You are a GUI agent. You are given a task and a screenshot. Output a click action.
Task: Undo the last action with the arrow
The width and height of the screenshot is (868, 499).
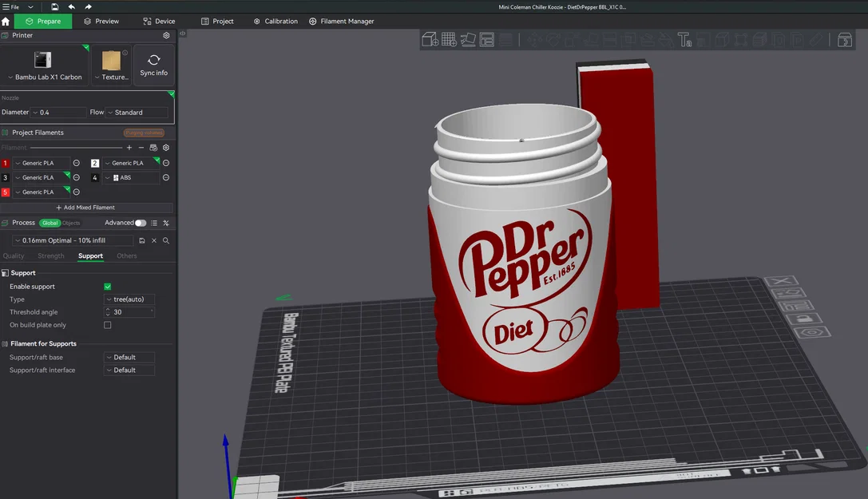(71, 6)
